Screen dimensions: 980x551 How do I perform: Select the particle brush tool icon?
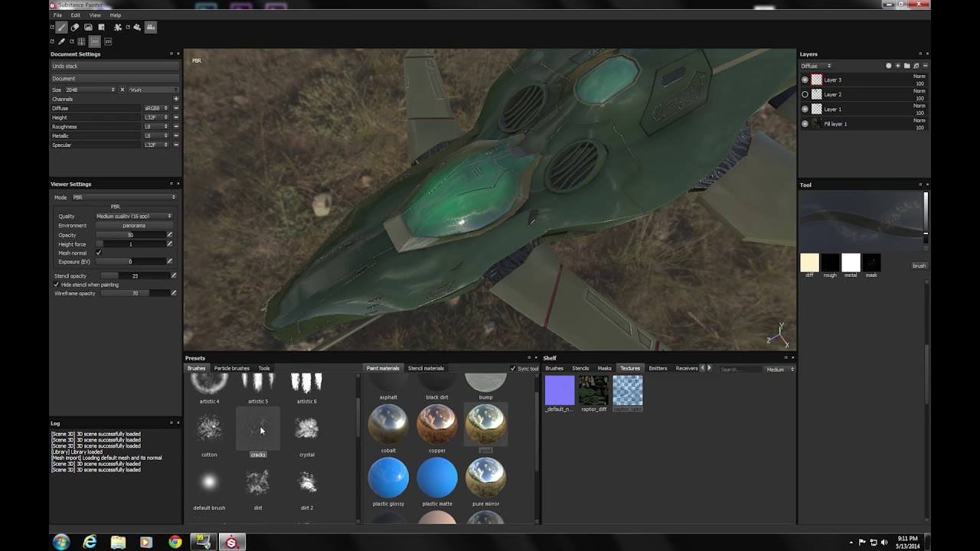click(x=118, y=28)
